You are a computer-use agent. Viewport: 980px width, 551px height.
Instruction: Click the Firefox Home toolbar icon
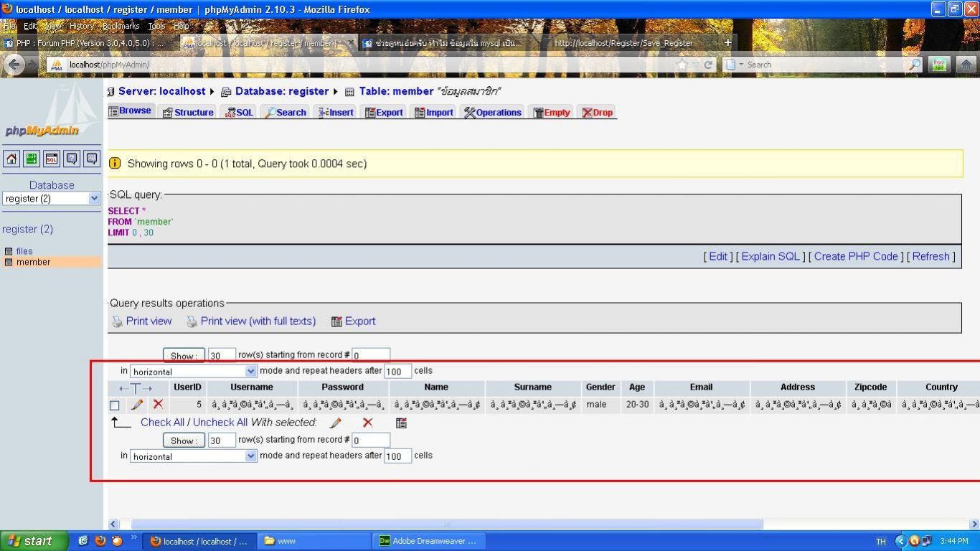tap(966, 65)
